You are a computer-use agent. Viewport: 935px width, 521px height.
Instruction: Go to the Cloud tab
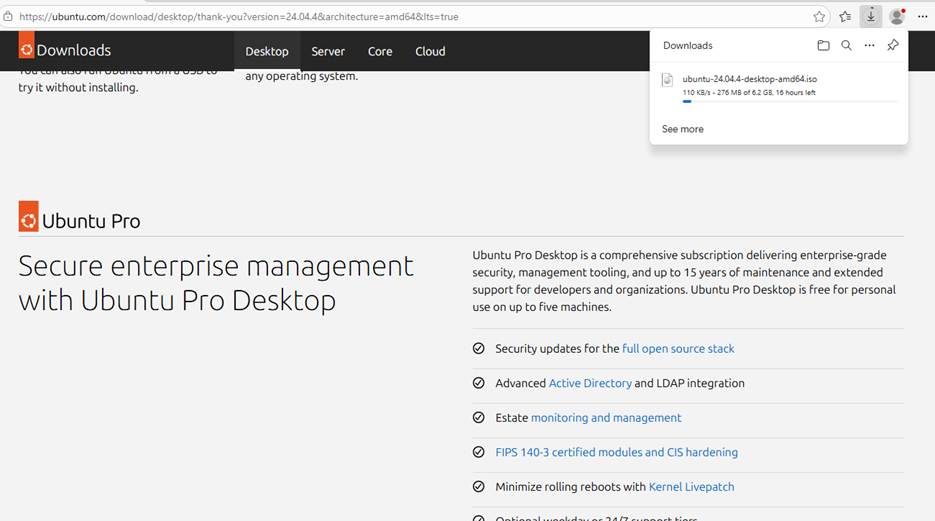pos(430,51)
